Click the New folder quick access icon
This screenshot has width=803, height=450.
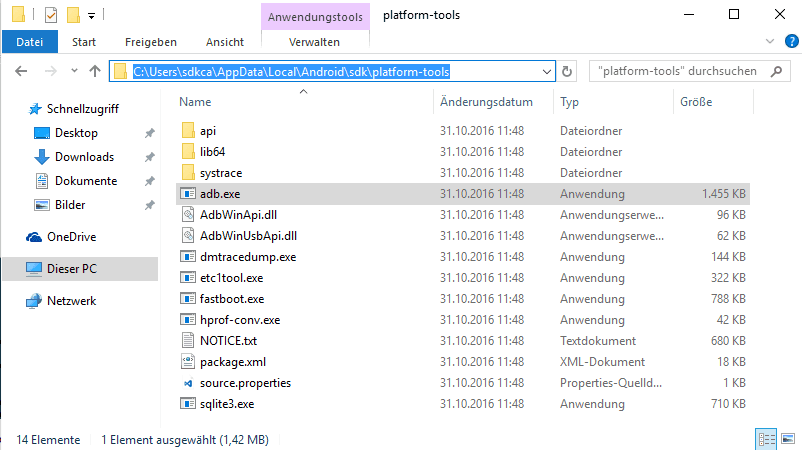pos(73,15)
